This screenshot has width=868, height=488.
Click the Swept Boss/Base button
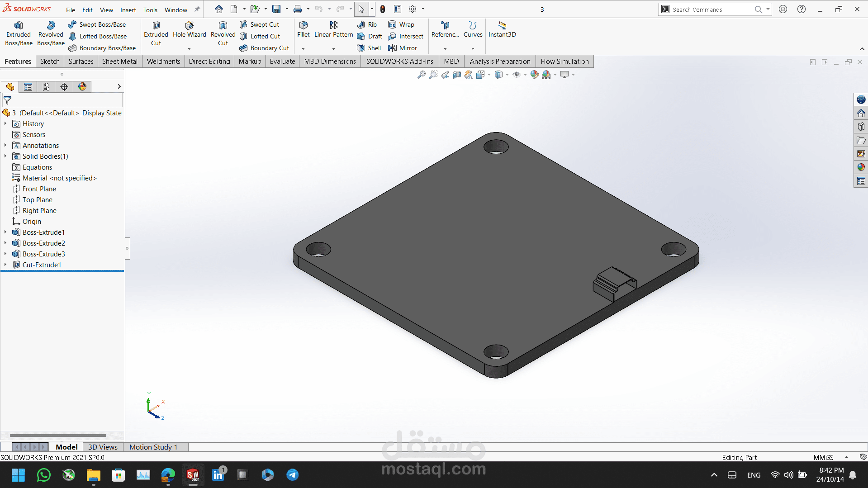(97, 24)
